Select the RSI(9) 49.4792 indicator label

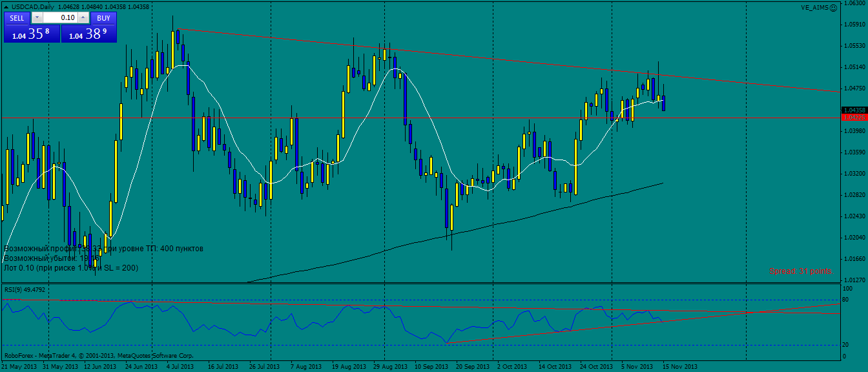point(25,289)
